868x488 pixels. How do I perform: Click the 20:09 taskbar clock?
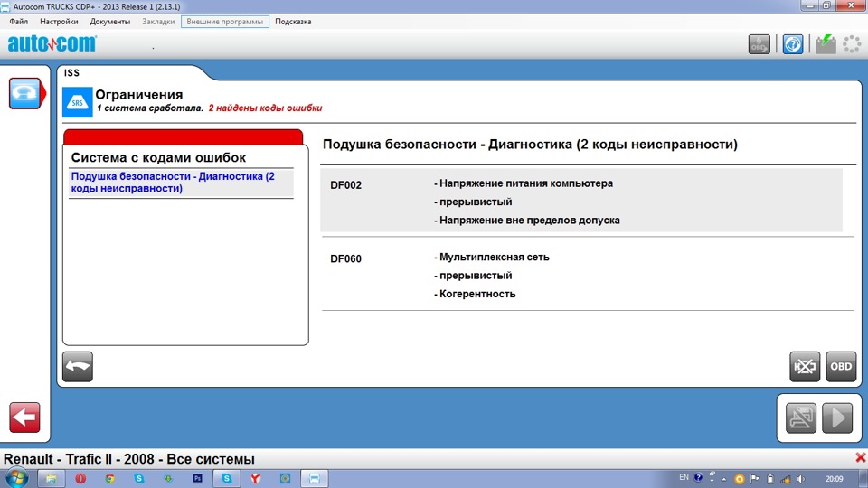[x=835, y=479]
